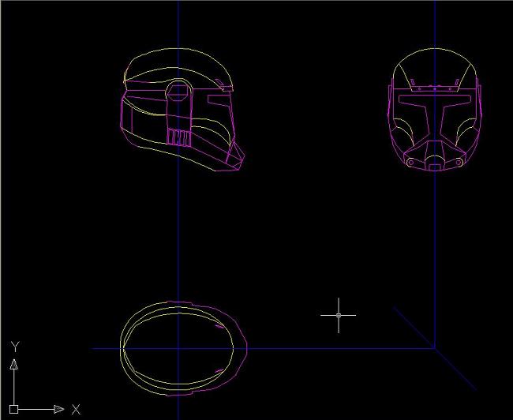This screenshot has width=513, height=420.
Task: Select the front-view helmet wireframe drawing
Action: 435,110
